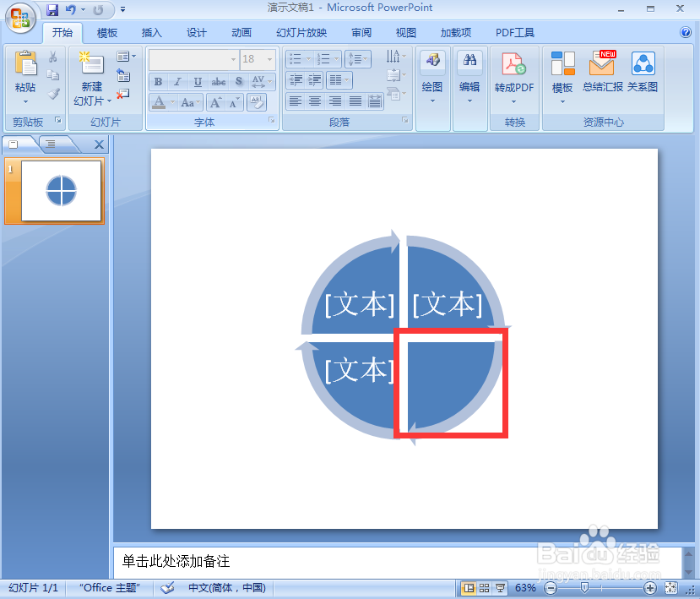
Task: Click the format painter brush
Action: (x=53, y=94)
